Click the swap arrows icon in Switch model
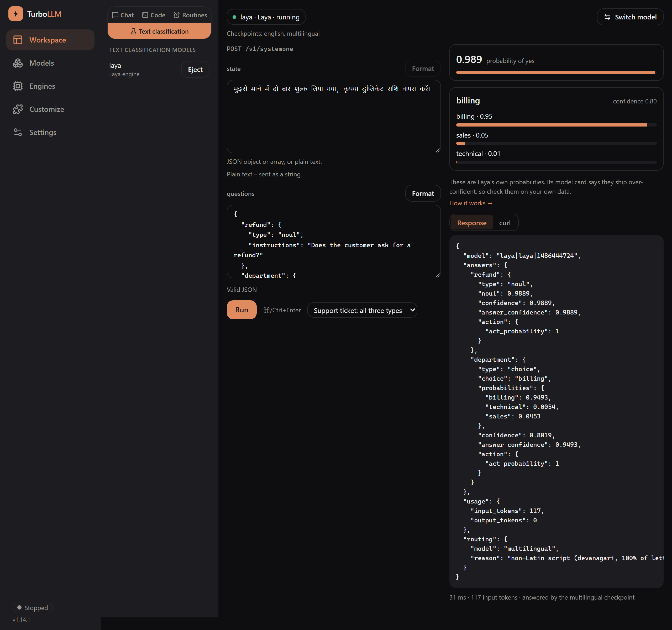 pyautogui.click(x=607, y=17)
